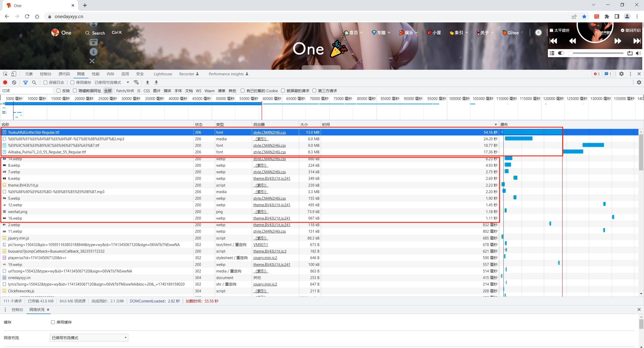644x348 pixels.
Task: Check blocked requests checkbox
Action: (283, 91)
